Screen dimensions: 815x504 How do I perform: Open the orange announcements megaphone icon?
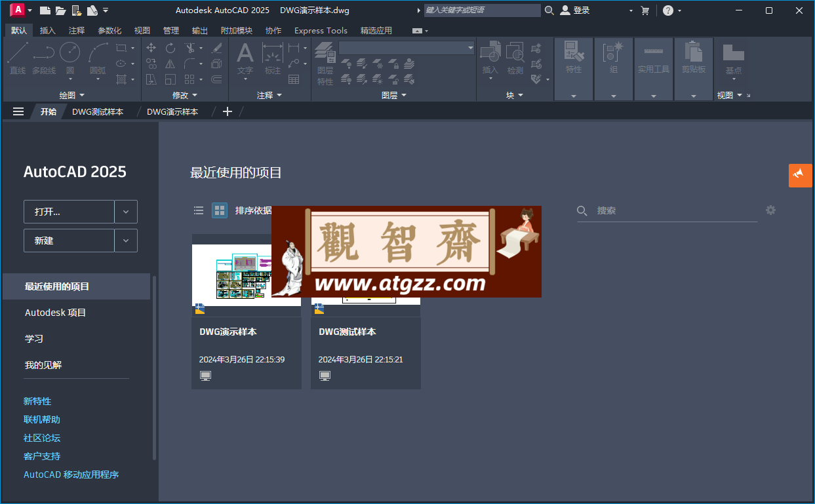click(800, 175)
